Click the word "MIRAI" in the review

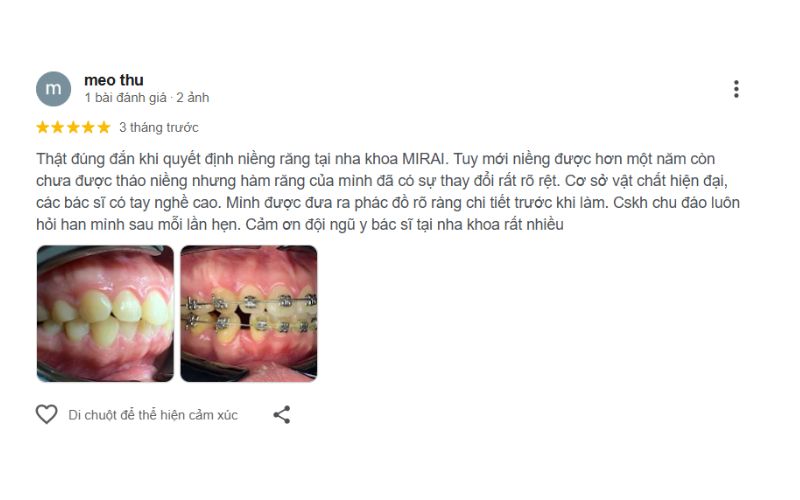(x=424, y=159)
